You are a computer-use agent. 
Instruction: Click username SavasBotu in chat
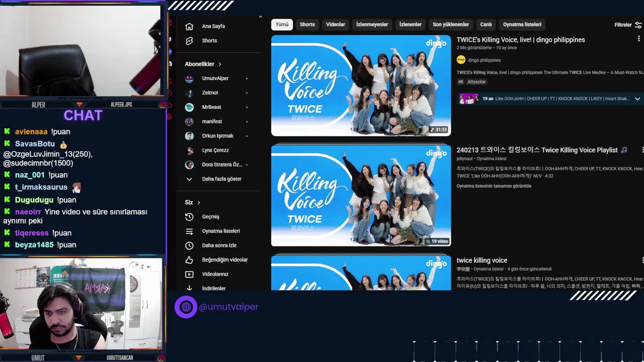point(35,144)
